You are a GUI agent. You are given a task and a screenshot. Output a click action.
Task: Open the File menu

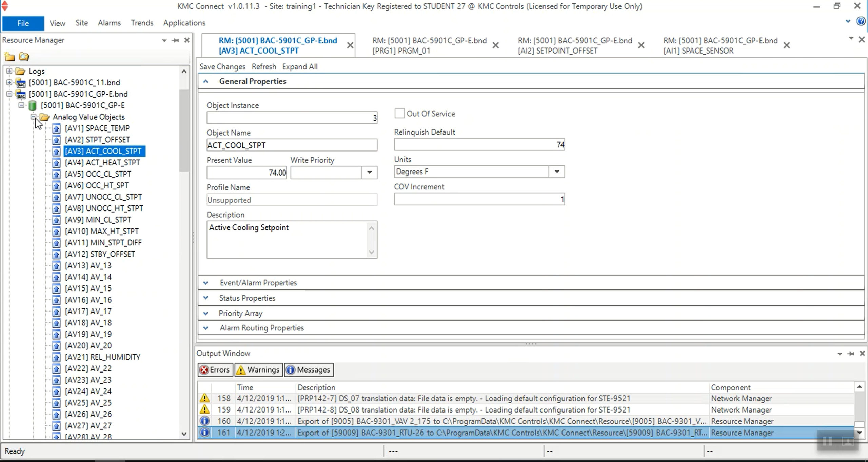pos(23,22)
